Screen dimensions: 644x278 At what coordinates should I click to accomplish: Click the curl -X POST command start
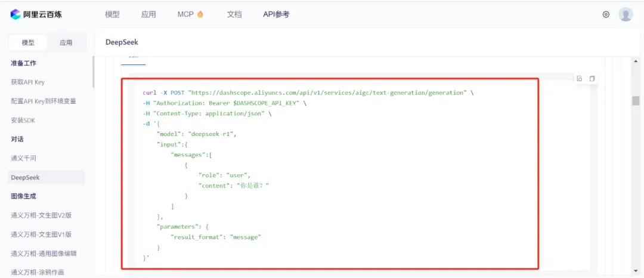[x=163, y=93]
